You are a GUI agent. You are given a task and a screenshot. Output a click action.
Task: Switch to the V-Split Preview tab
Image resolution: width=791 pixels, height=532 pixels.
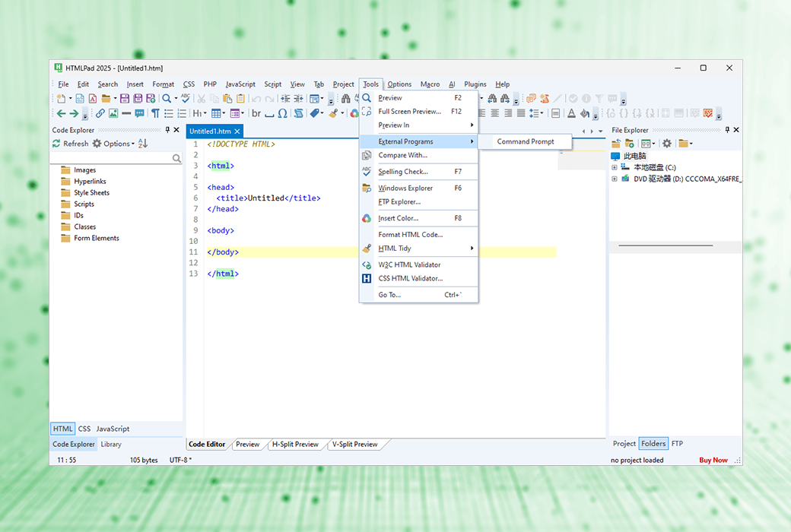(354, 445)
